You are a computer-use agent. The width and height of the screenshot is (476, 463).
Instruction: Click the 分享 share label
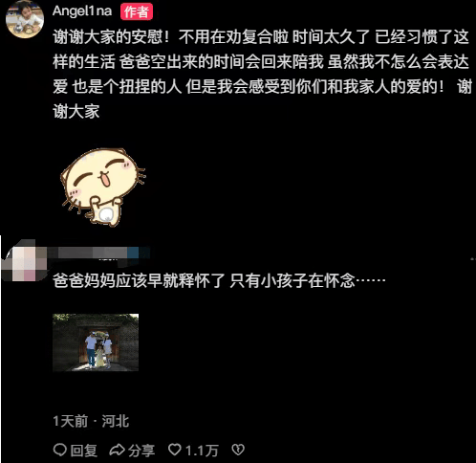tap(141, 451)
